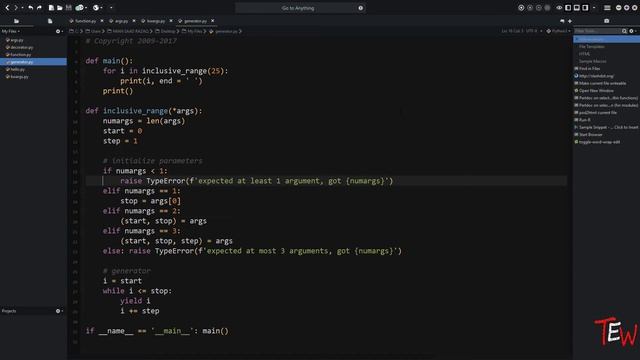
Task: Open the Projects pane gear settings
Action: 58,311
